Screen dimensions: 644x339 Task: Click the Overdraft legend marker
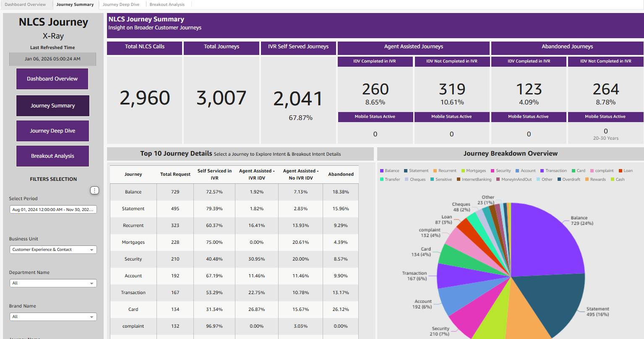(559, 180)
